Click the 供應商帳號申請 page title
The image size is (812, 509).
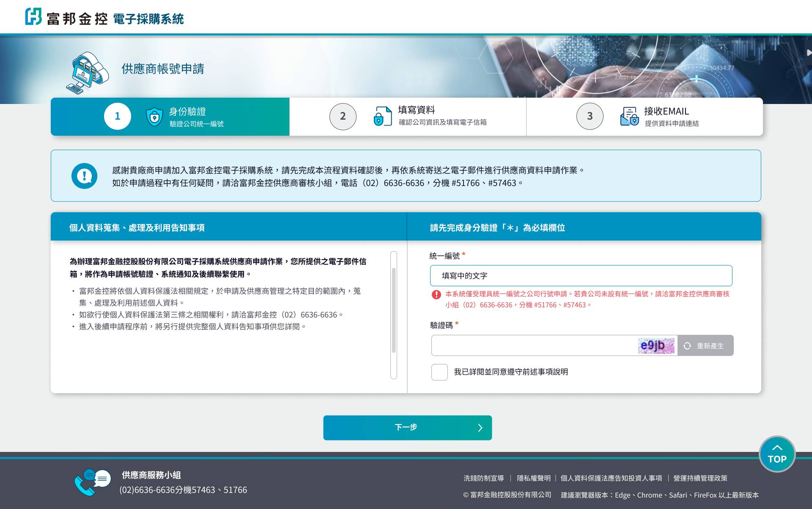(163, 69)
